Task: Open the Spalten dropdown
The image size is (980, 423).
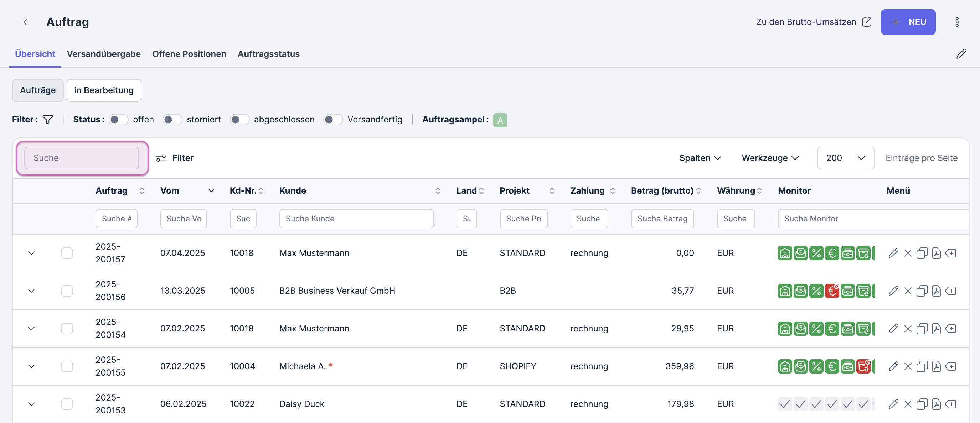Action: click(700, 158)
